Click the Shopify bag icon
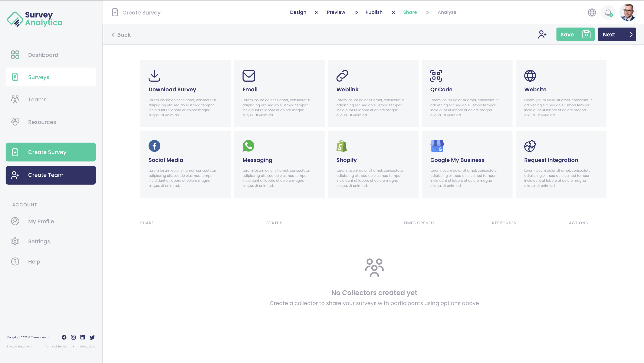 tap(342, 146)
